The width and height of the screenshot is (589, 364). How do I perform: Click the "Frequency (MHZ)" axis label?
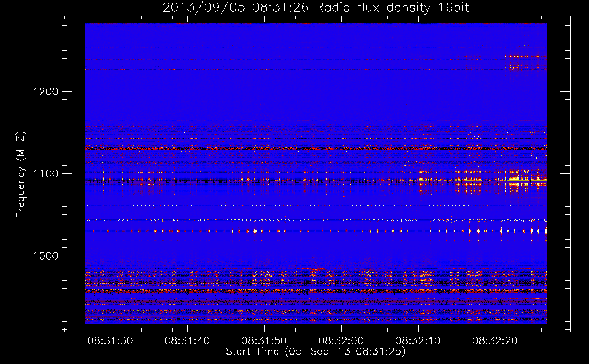21,175
